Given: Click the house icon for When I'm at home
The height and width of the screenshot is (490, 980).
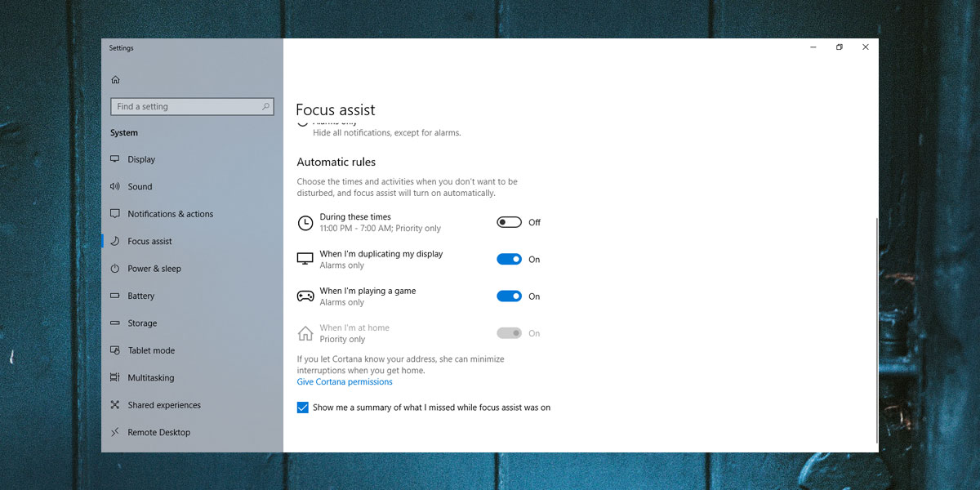Looking at the screenshot, I should pos(305,333).
